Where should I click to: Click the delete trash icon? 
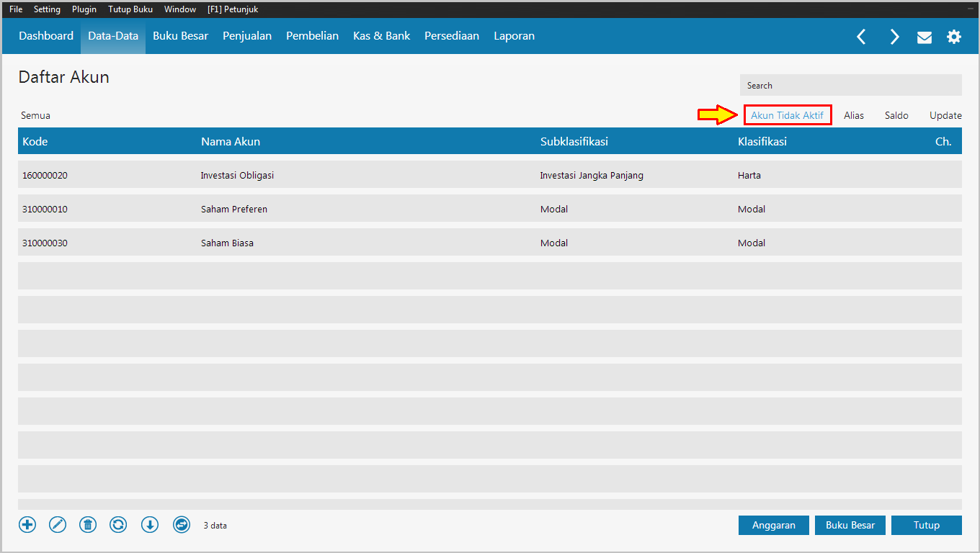point(88,525)
